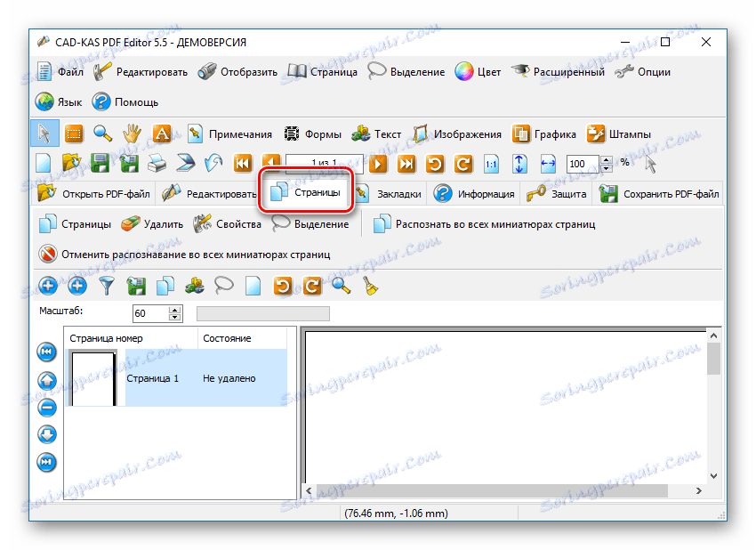Click the Удалить button
The width and height of the screenshot is (756, 550).
152,224
